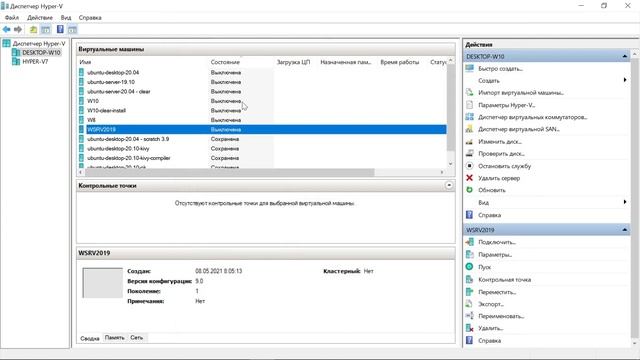This screenshot has width=640, height=360.
Task: Select the W10-clear-install virtual machine
Action: pos(262,110)
